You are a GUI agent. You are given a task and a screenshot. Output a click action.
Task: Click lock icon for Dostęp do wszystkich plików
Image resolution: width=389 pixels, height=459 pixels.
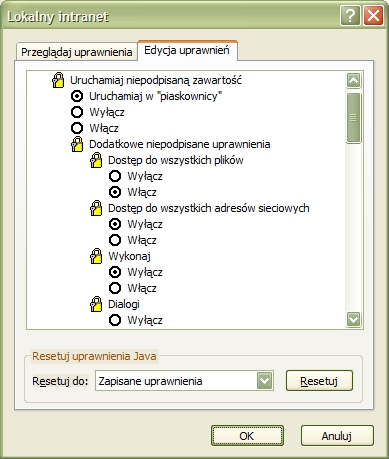tap(96, 160)
